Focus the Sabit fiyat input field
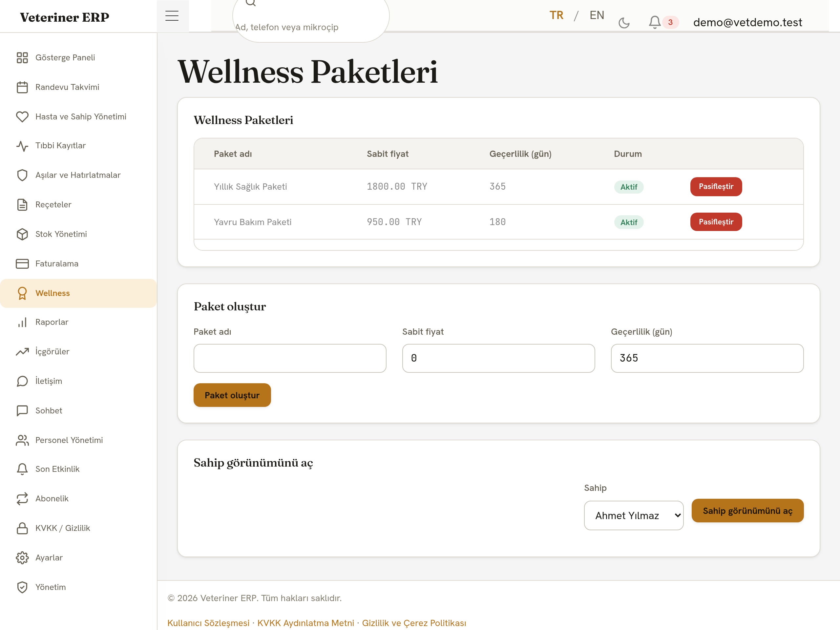The height and width of the screenshot is (630, 840). tap(498, 358)
